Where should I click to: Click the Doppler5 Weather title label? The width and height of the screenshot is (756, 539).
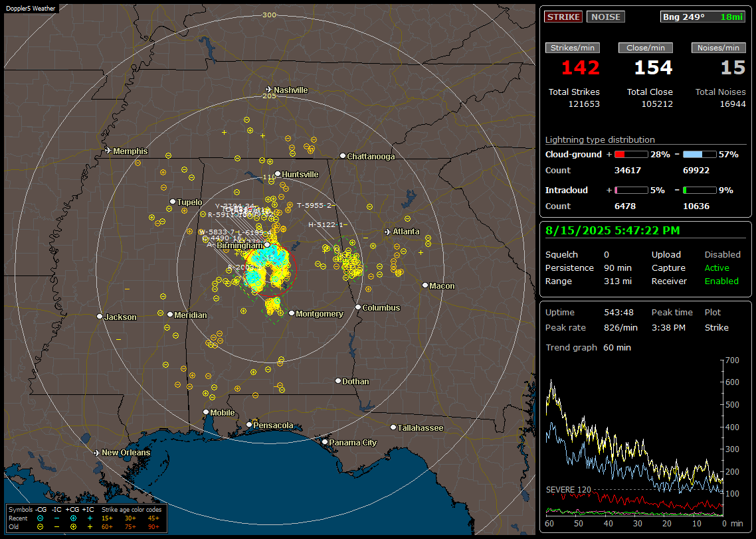[31, 9]
